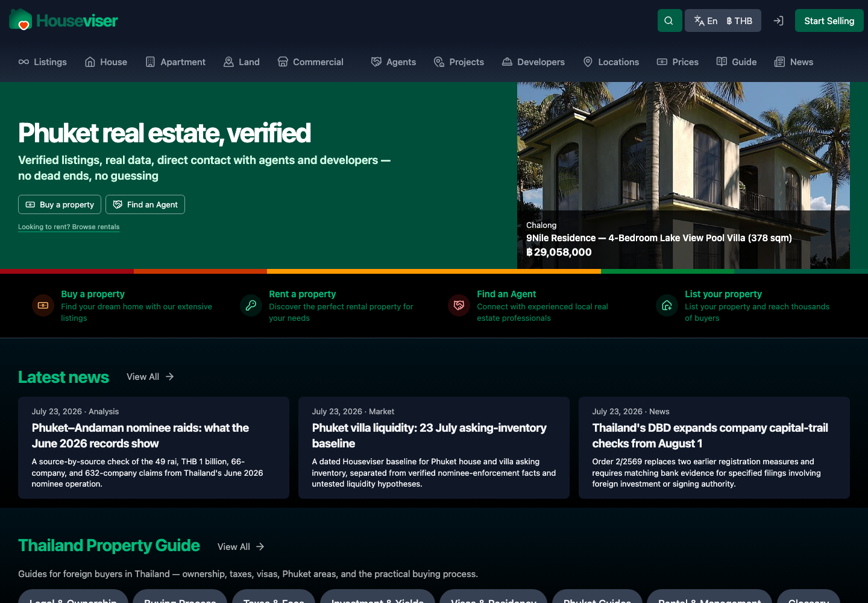Open Locations nav item
The width and height of the screenshot is (868, 603).
pyautogui.click(x=611, y=62)
